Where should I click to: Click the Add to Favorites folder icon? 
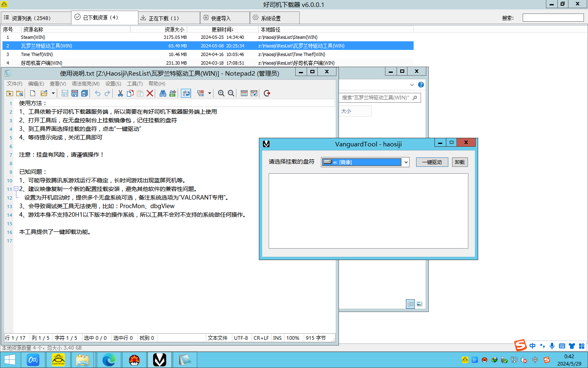click(10, 93)
